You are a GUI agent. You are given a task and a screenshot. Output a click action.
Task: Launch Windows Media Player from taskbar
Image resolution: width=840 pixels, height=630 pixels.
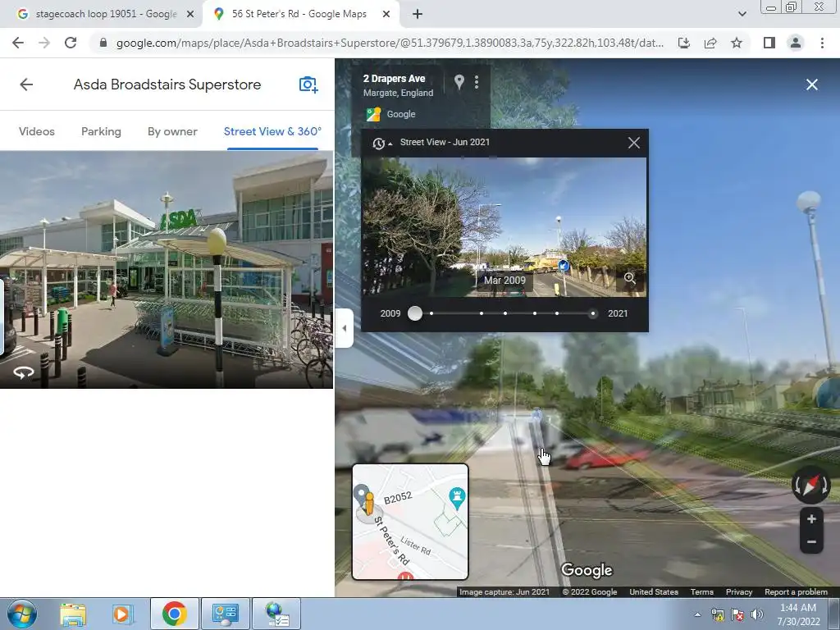121,614
